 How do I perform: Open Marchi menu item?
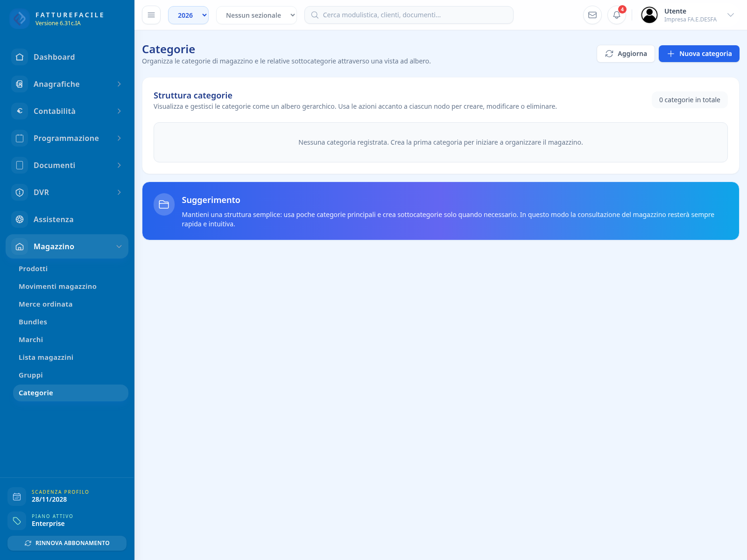coord(31,340)
